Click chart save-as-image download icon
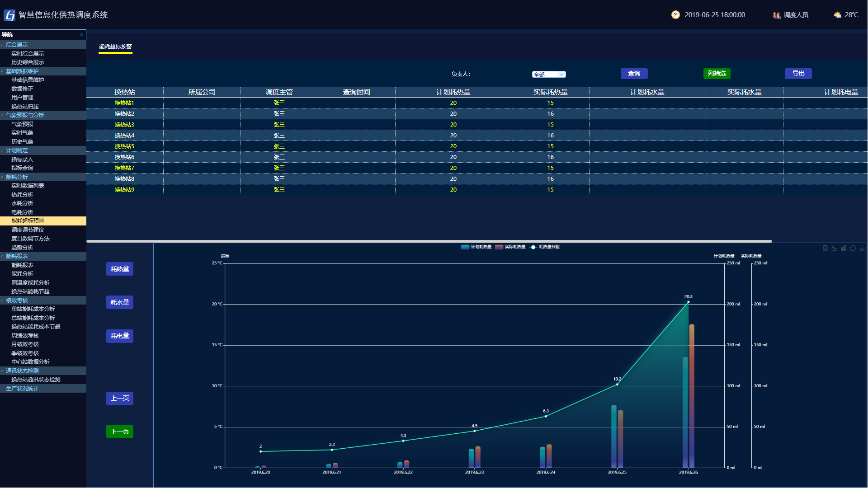This screenshot has height=488, width=868. (862, 248)
